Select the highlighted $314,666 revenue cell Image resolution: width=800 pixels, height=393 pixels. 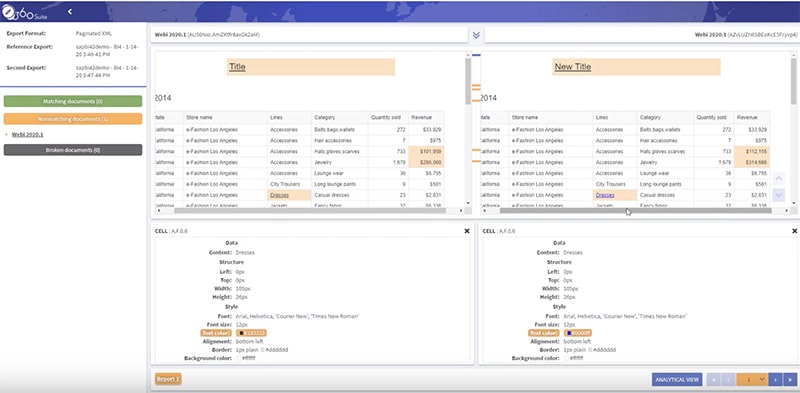pyautogui.click(x=752, y=162)
